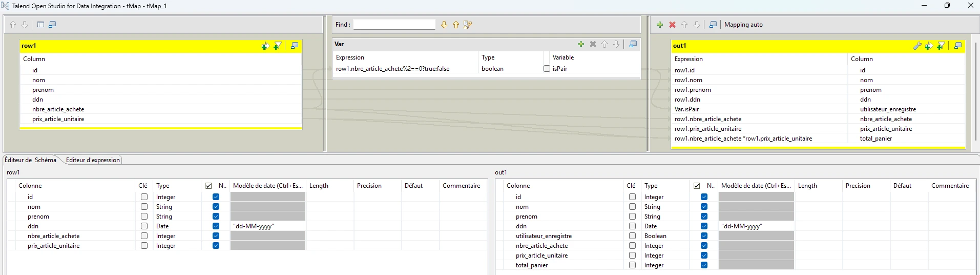The image size is (980, 275).
Task: Minimize the Var table panel
Action: click(633, 44)
